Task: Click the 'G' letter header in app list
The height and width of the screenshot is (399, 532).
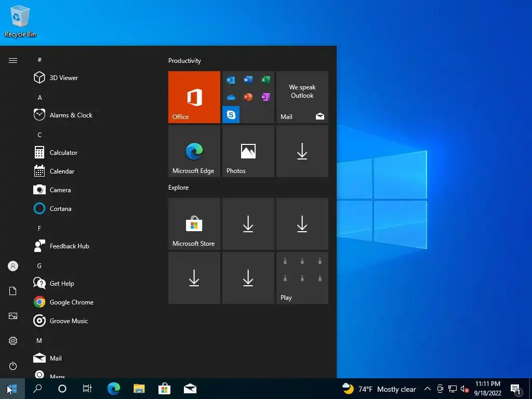Action: (39, 265)
